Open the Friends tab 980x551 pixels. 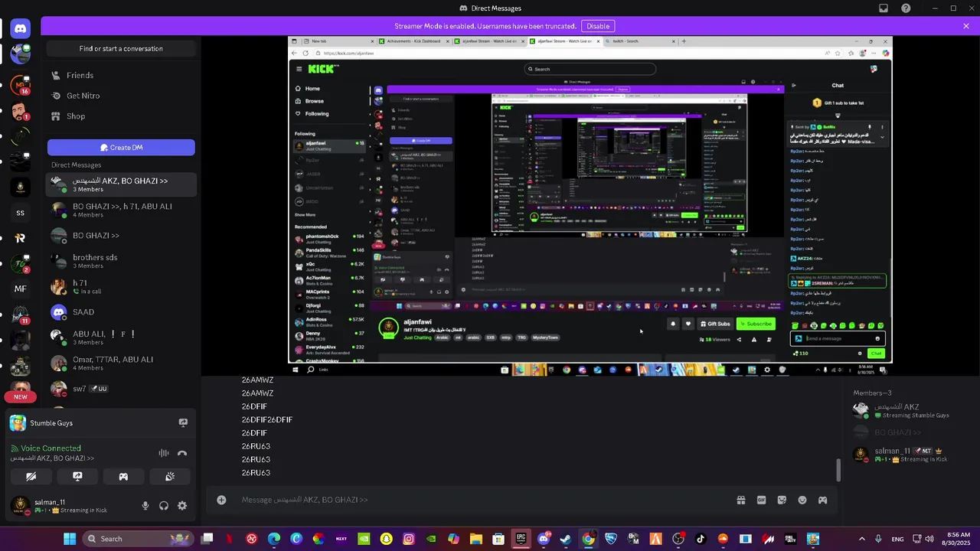click(121, 75)
